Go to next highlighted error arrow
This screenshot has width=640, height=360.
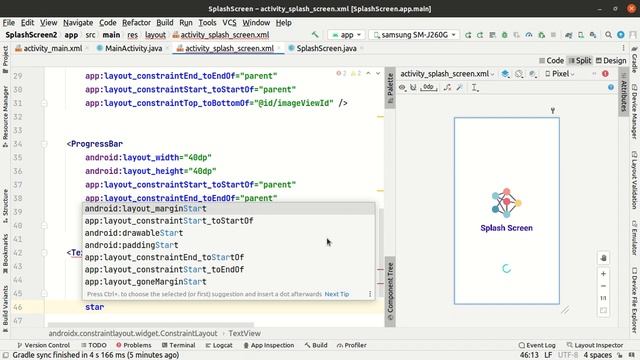pyautogui.click(x=378, y=73)
